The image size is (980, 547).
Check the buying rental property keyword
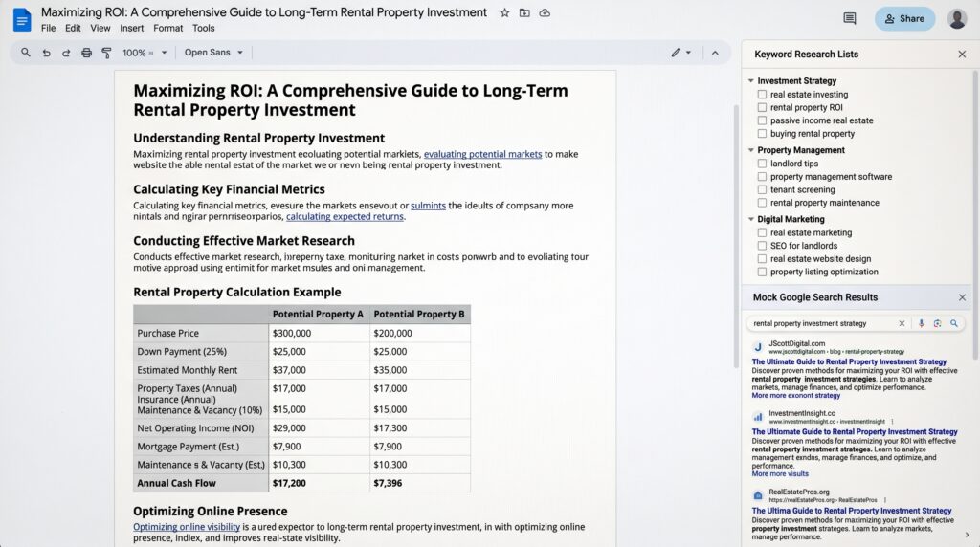pyautogui.click(x=762, y=134)
